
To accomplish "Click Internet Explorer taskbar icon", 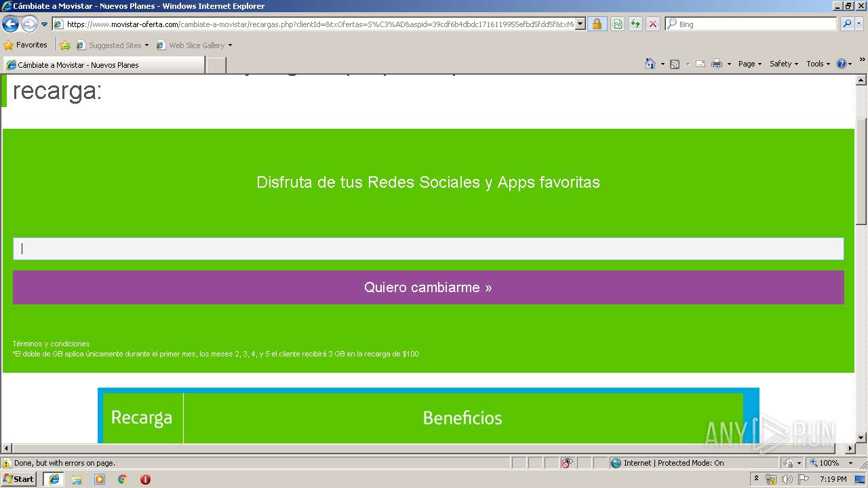I will coord(54,479).
